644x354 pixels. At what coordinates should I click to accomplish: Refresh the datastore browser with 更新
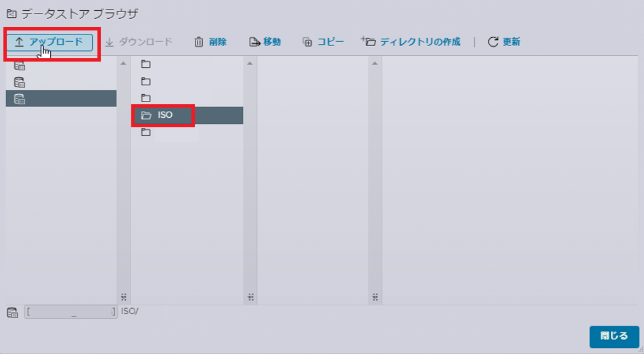click(x=504, y=42)
